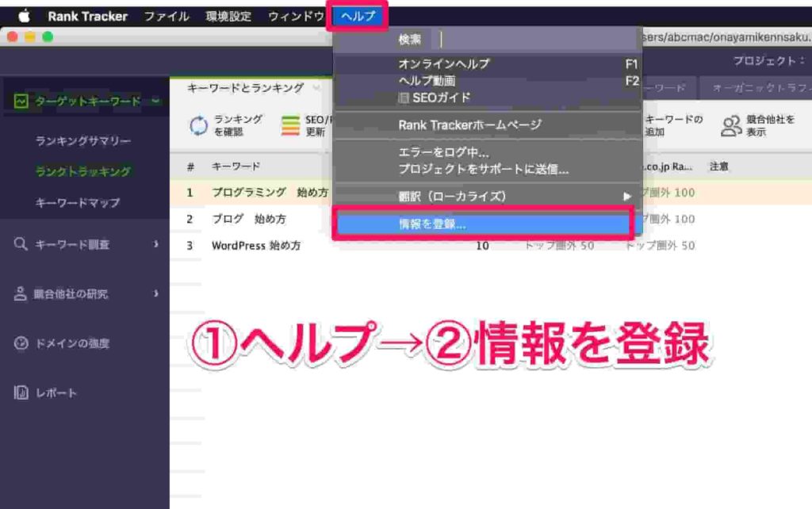
Task: Sort by the キーワード column header
Action: [236, 166]
